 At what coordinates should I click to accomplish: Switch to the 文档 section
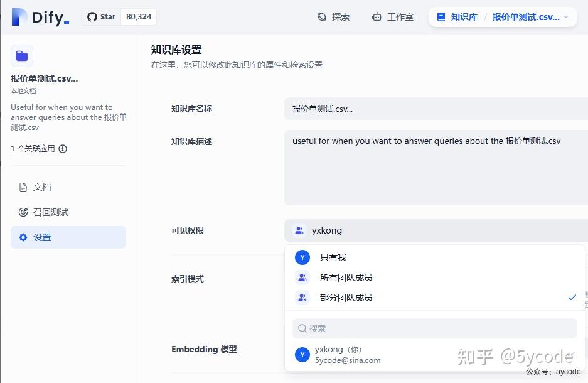tap(23, 187)
